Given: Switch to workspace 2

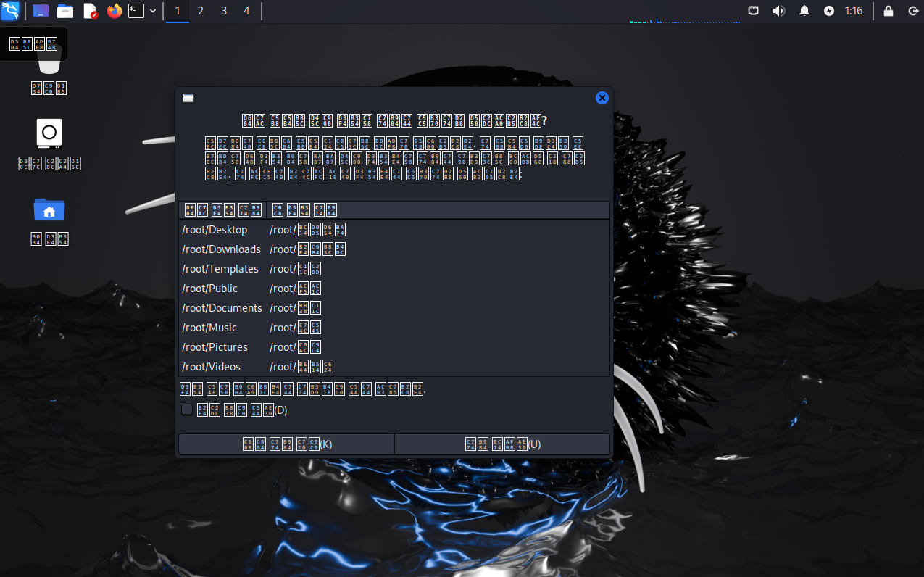Looking at the screenshot, I should pyautogui.click(x=201, y=11).
